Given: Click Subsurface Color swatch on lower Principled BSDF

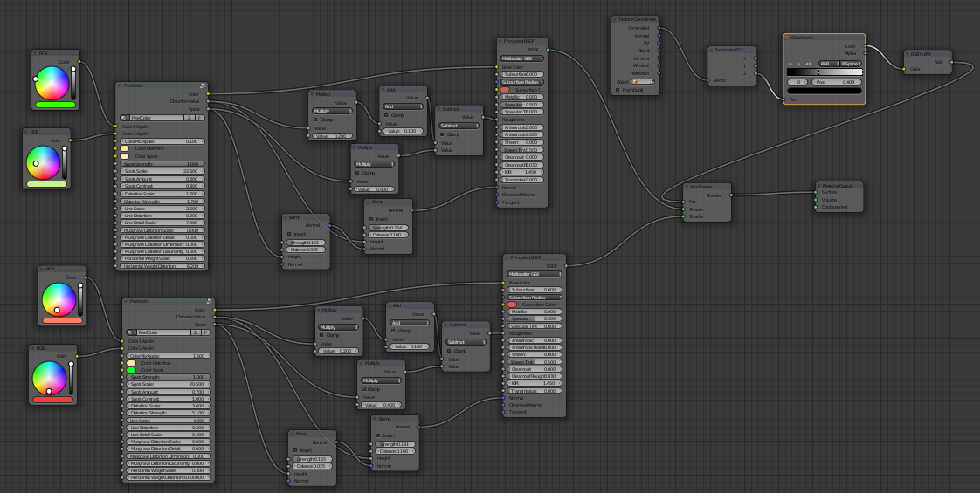Looking at the screenshot, I should click(513, 305).
